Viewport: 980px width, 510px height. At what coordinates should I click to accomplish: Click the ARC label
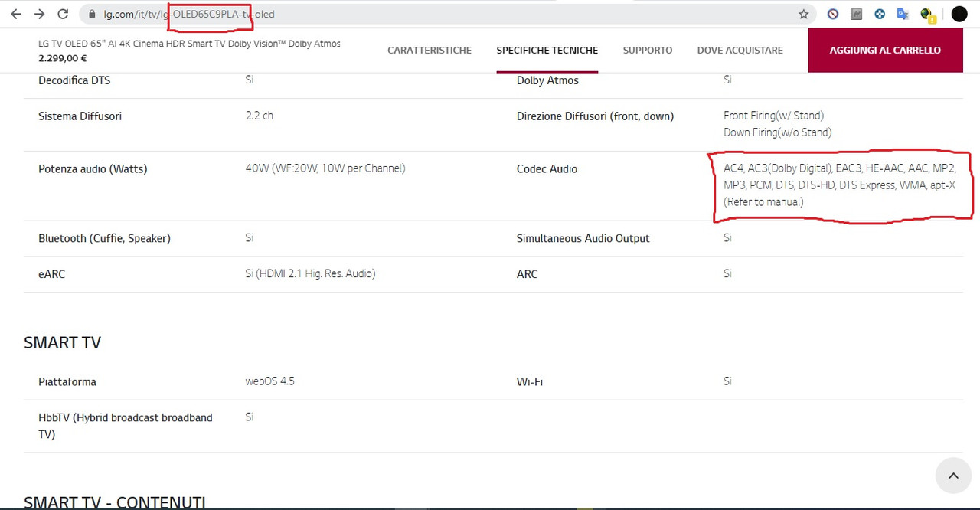tap(527, 274)
